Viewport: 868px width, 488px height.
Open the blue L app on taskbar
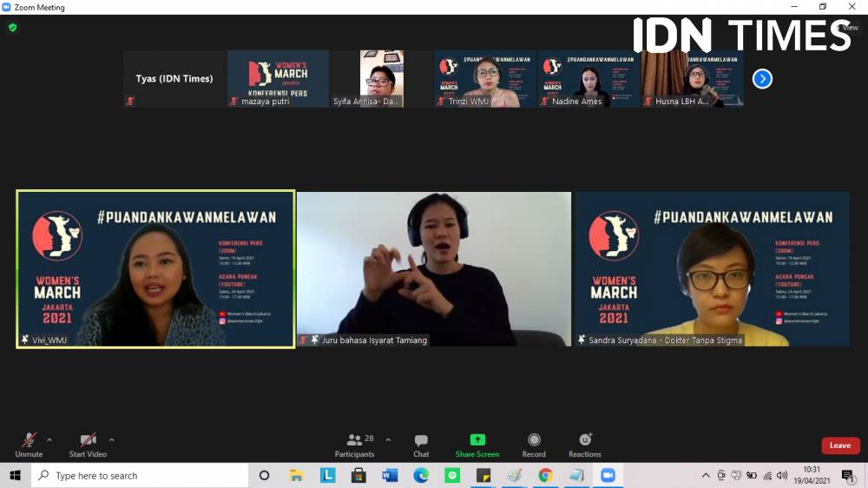click(328, 476)
